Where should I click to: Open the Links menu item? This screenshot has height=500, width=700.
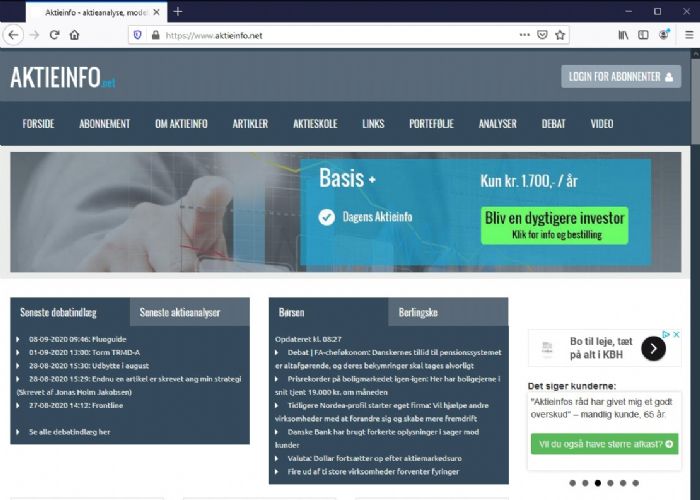(373, 124)
